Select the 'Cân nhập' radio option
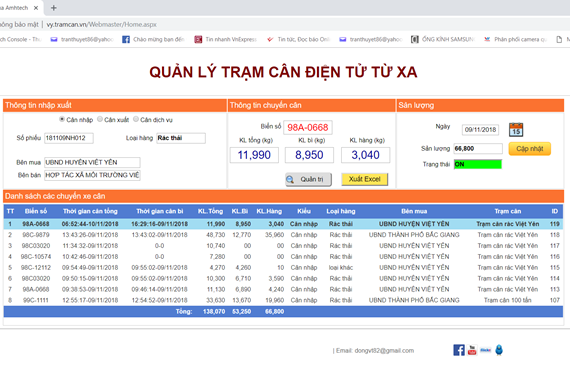 [62, 119]
